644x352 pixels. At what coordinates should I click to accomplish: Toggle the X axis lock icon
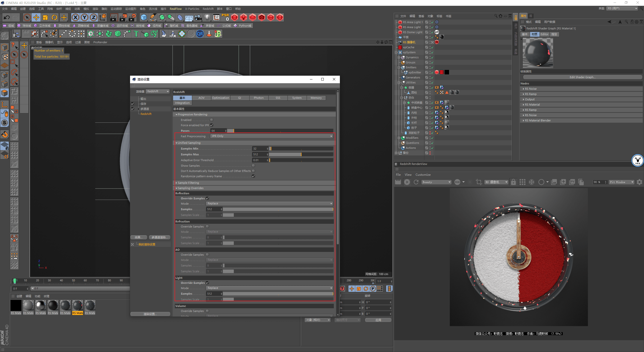pyautogui.click(x=75, y=17)
